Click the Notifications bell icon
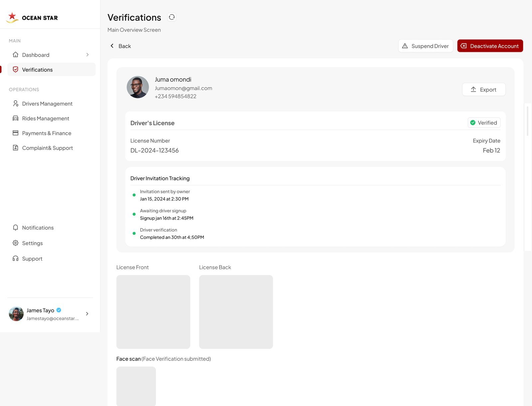 (x=15, y=228)
